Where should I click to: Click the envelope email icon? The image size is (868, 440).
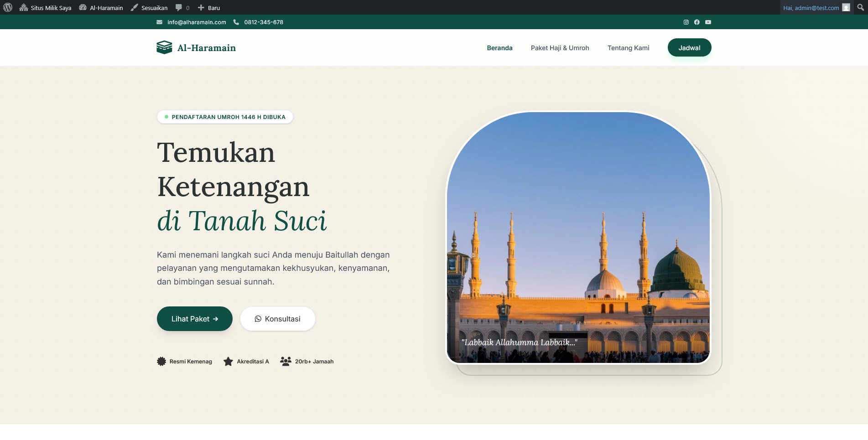pos(160,22)
